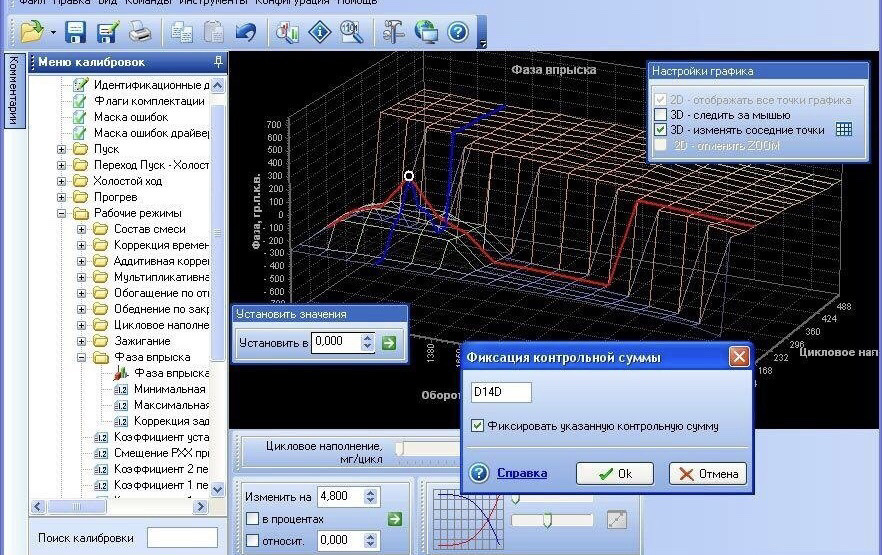Click the Поиск калибровки search field
This screenshot has width=882, height=555.
point(182,538)
